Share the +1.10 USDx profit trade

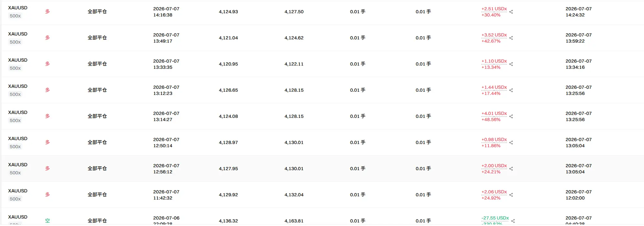pyautogui.click(x=511, y=64)
